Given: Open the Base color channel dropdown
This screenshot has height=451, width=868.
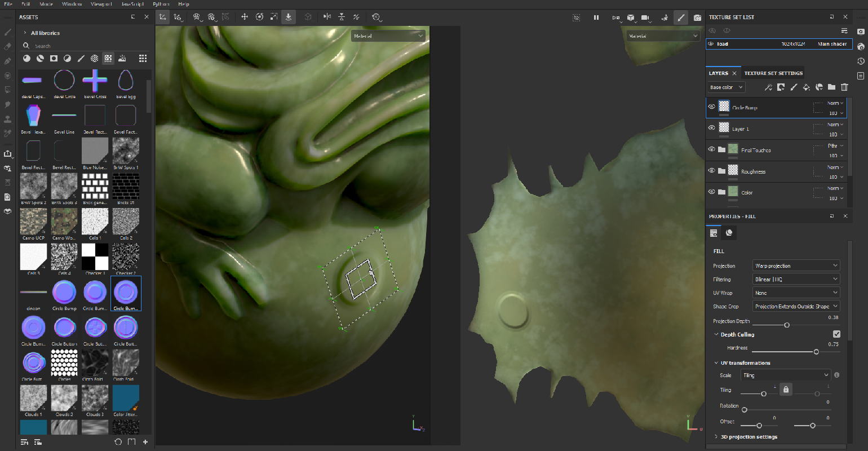Looking at the screenshot, I should 726,87.
